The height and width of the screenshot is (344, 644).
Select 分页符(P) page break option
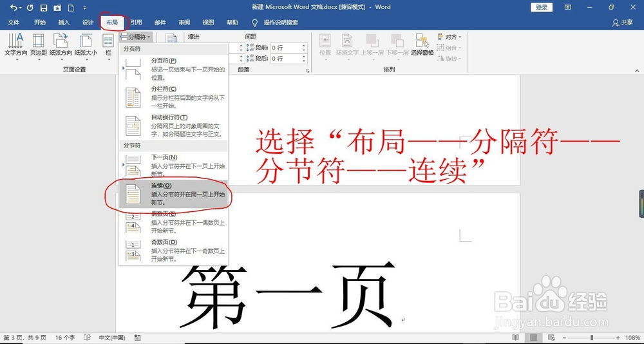(173, 69)
